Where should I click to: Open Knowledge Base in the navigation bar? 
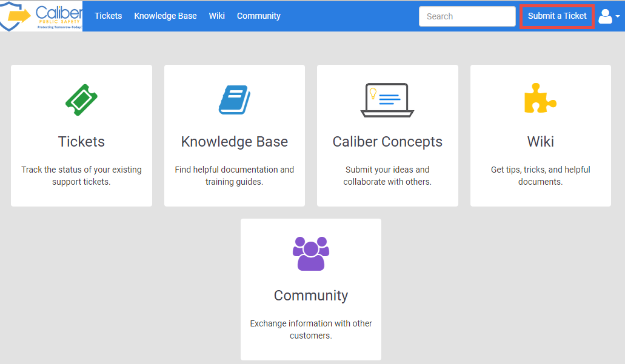click(165, 16)
